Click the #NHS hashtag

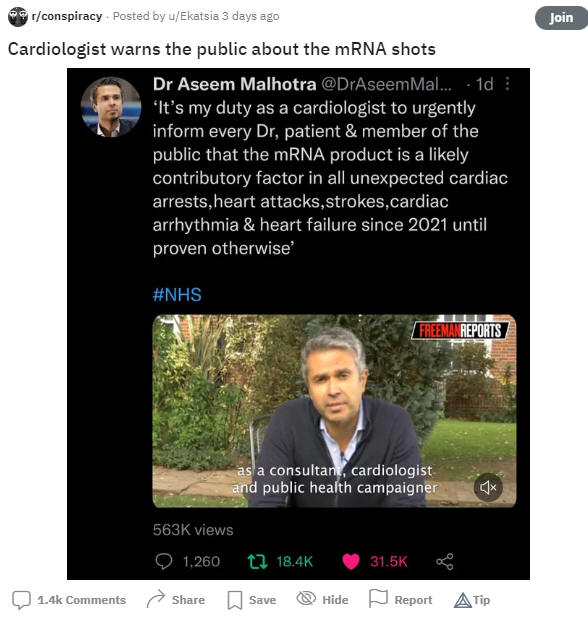pyautogui.click(x=177, y=295)
